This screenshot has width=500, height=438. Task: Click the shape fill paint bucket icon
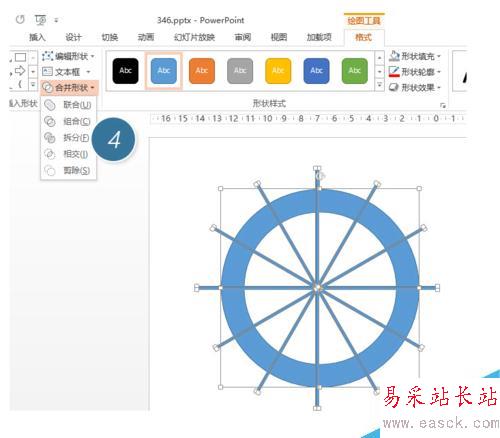pos(394,56)
